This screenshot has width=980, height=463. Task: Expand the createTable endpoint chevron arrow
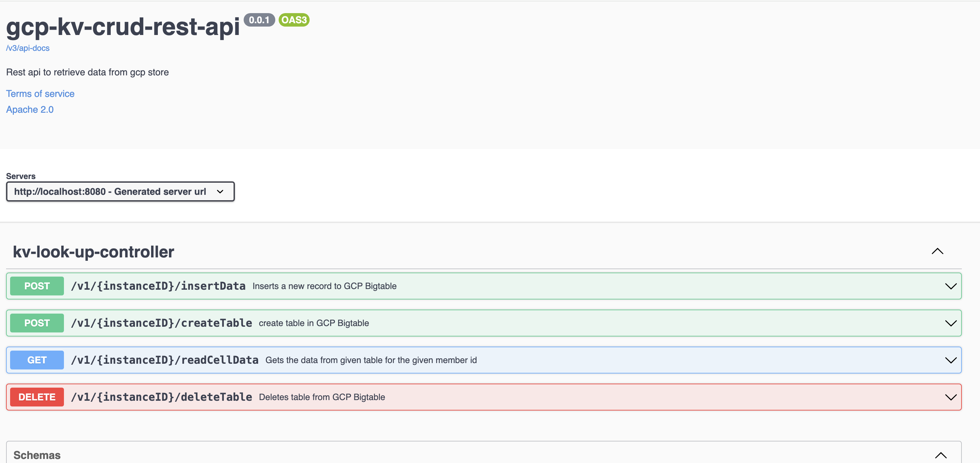click(x=950, y=323)
